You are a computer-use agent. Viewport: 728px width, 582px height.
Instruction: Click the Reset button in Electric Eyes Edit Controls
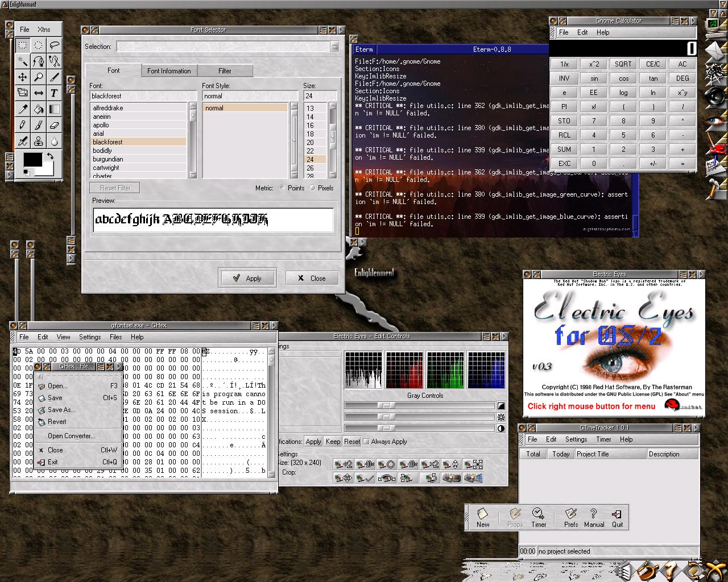pyautogui.click(x=352, y=442)
